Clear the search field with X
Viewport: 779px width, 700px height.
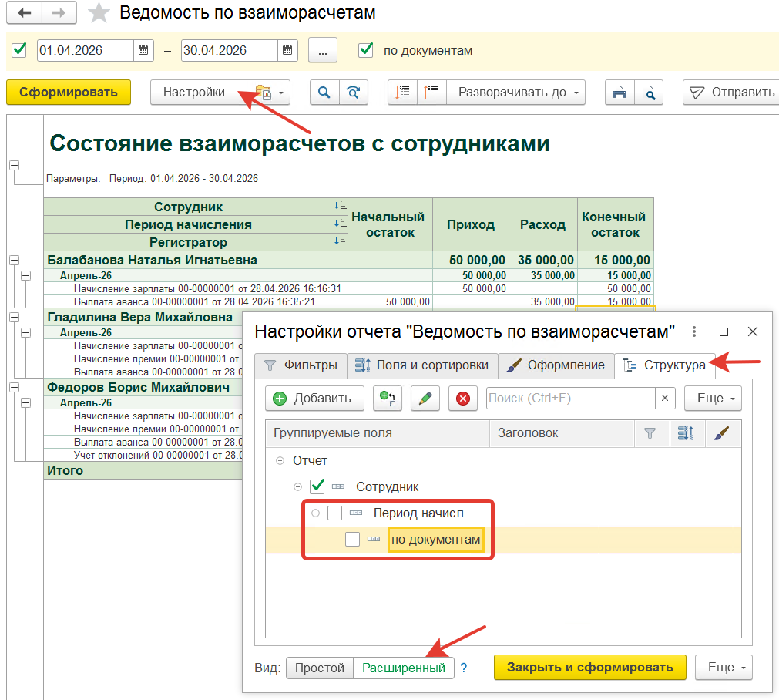[665, 399]
